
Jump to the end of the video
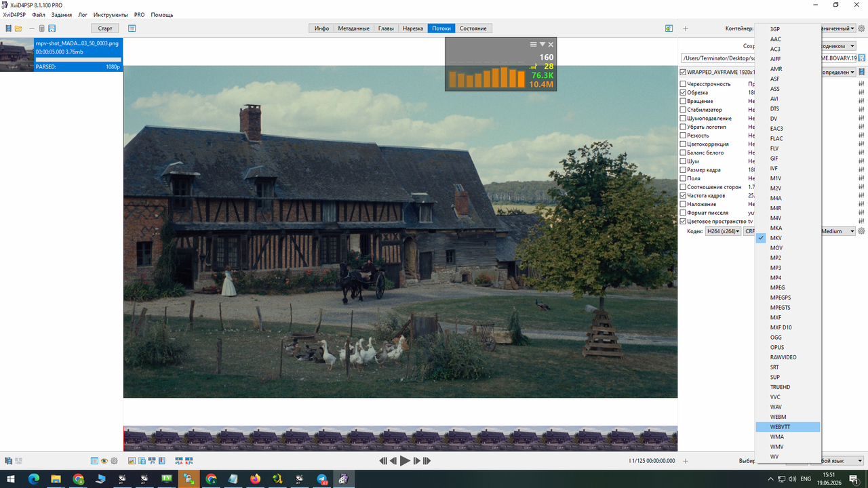coord(427,461)
